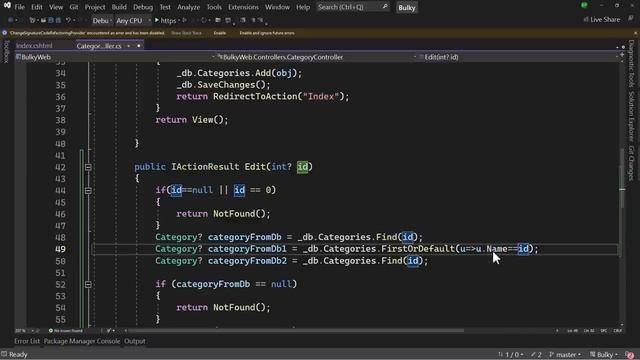The width and height of the screenshot is (640, 360).
Task: Click the feedback icon next to Live Share
Action: tap(631, 19)
